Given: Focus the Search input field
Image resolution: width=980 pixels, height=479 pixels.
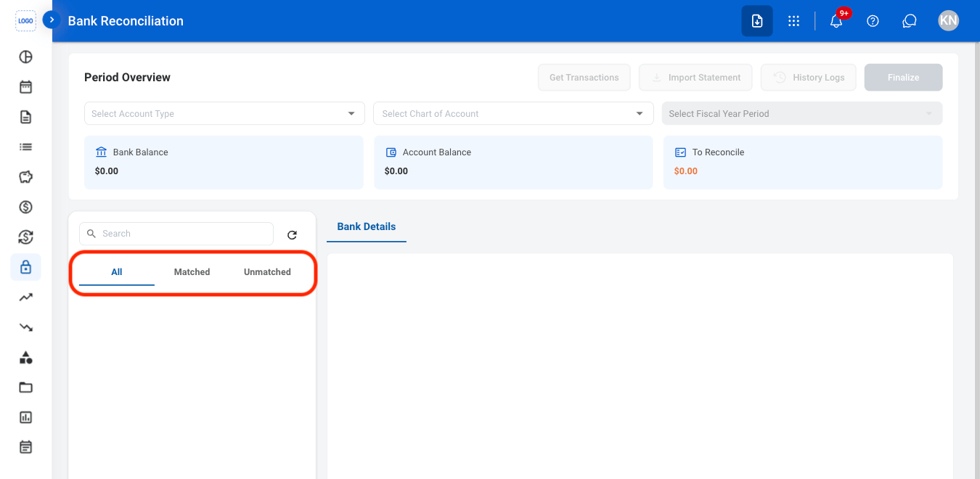Looking at the screenshot, I should (x=176, y=234).
